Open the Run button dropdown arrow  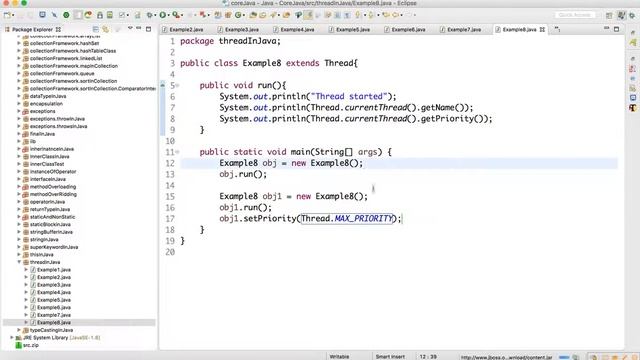[x=169, y=15]
